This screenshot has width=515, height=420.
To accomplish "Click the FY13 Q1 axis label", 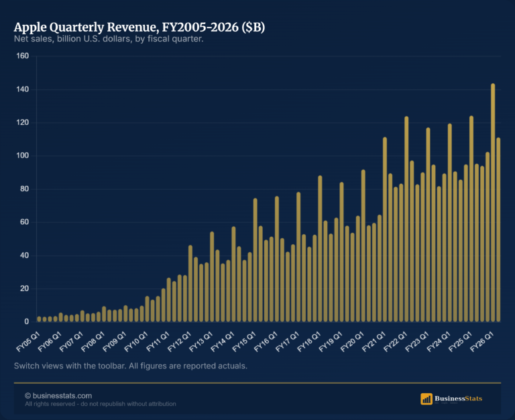I will (201, 342).
